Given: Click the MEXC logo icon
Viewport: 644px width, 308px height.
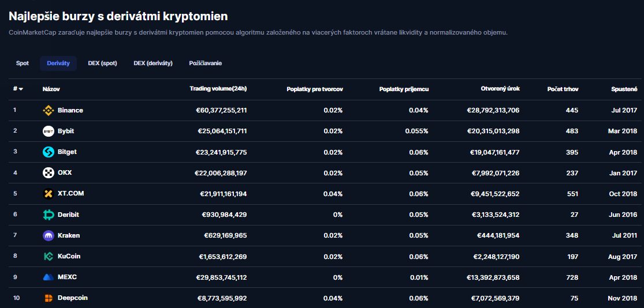Looking at the screenshot, I should [x=49, y=277].
